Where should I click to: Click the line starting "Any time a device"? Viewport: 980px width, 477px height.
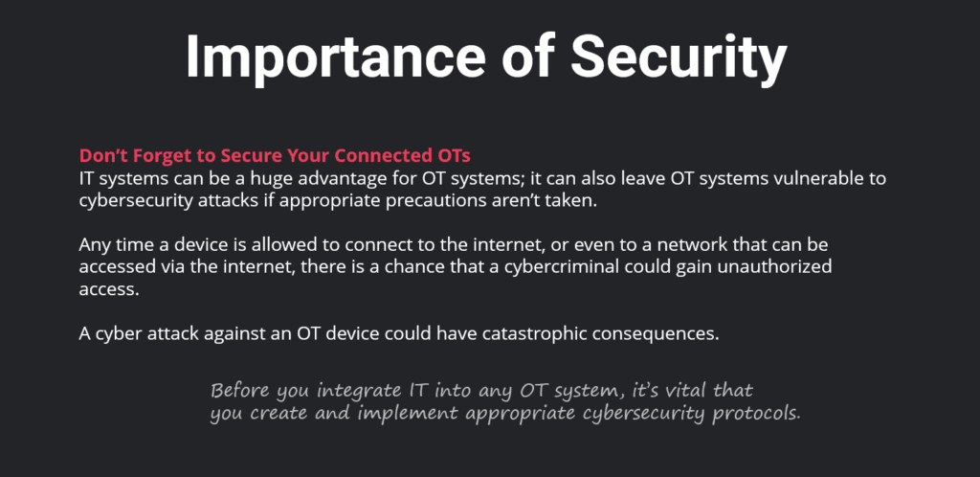coord(454,244)
